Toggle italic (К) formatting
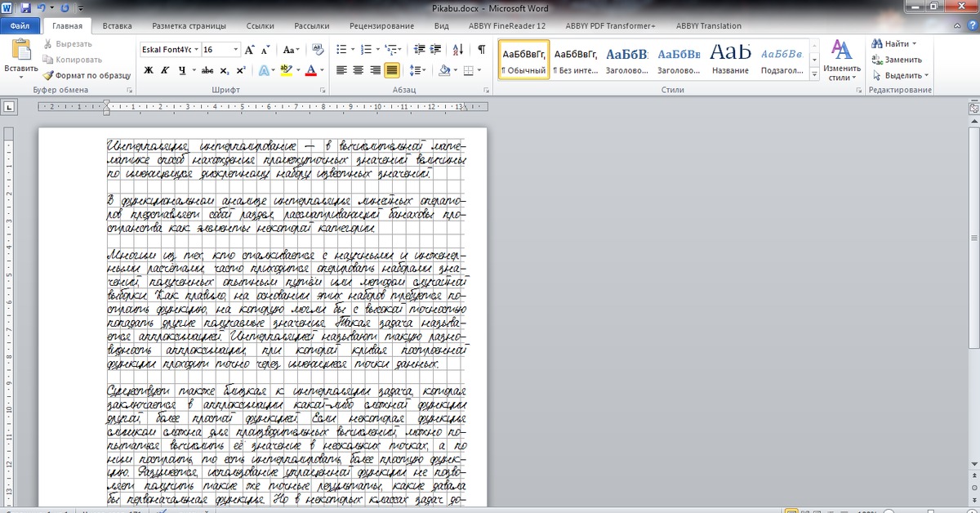The height and width of the screenshot is (513, 980). coord(164,70)
